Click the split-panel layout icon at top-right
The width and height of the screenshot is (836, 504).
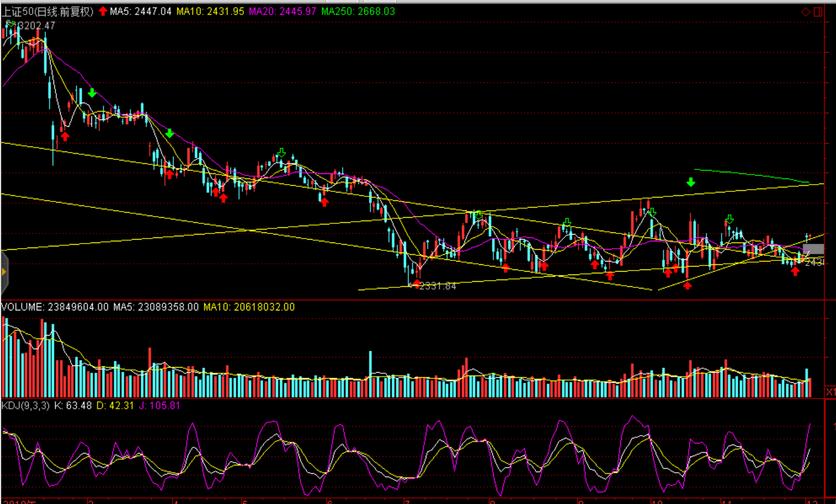point(818,12)
